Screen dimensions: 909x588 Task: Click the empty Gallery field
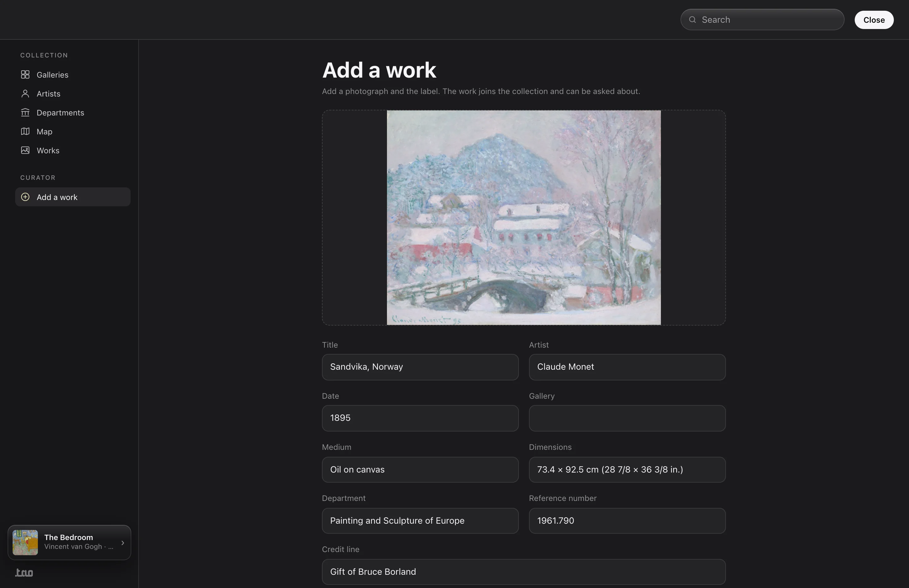[627, 418]
